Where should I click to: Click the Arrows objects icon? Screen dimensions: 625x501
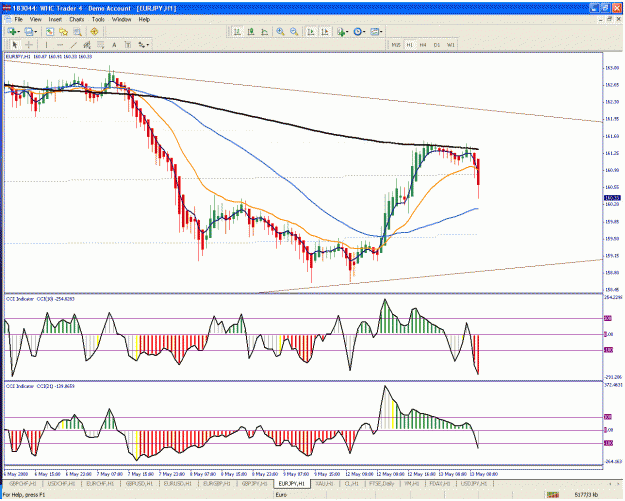point(142,45)
